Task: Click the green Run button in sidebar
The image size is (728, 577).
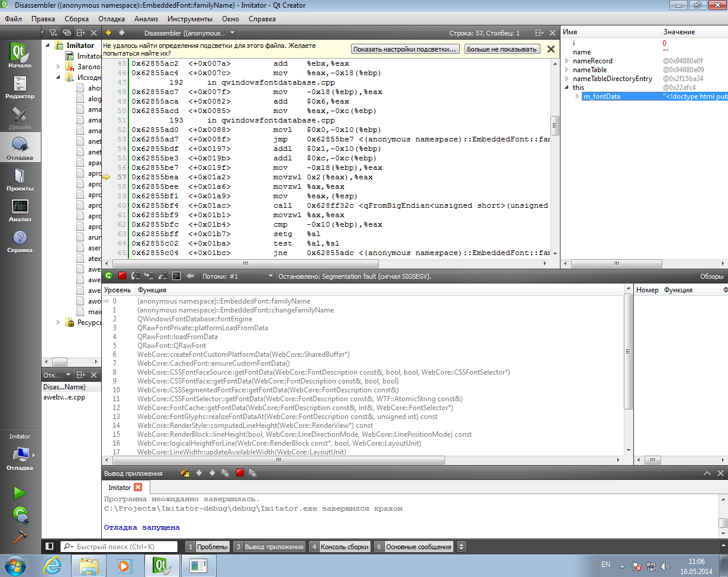Action: coord(20,493)
